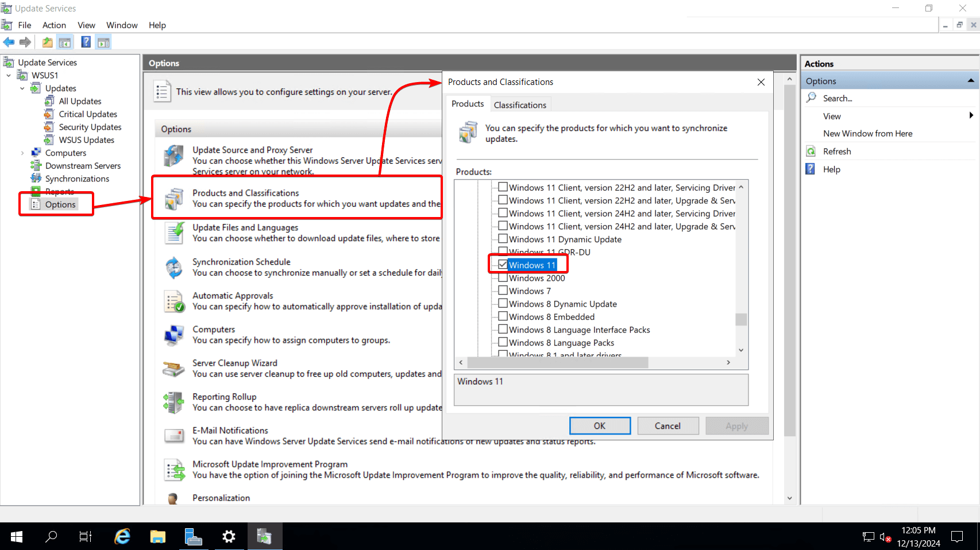Expand the Computers node
Screen dimensions: 980x550
pos(22,153)
